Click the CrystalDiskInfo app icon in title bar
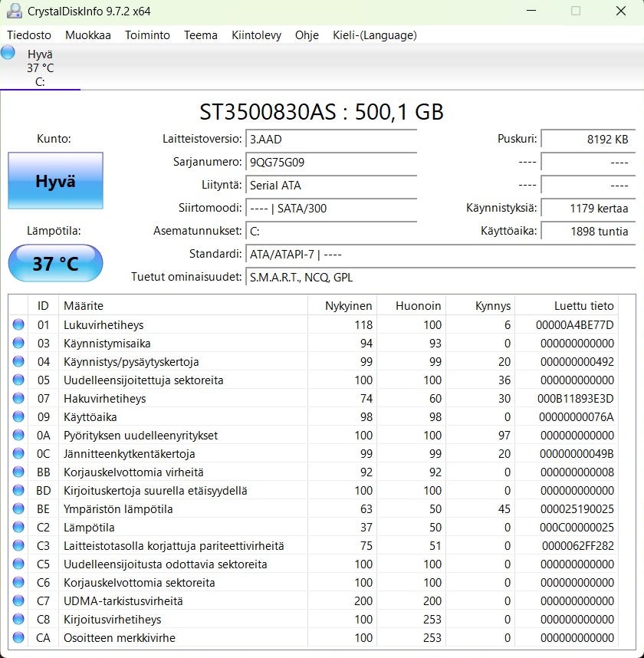The image size is (644, 658). (13, 12)
